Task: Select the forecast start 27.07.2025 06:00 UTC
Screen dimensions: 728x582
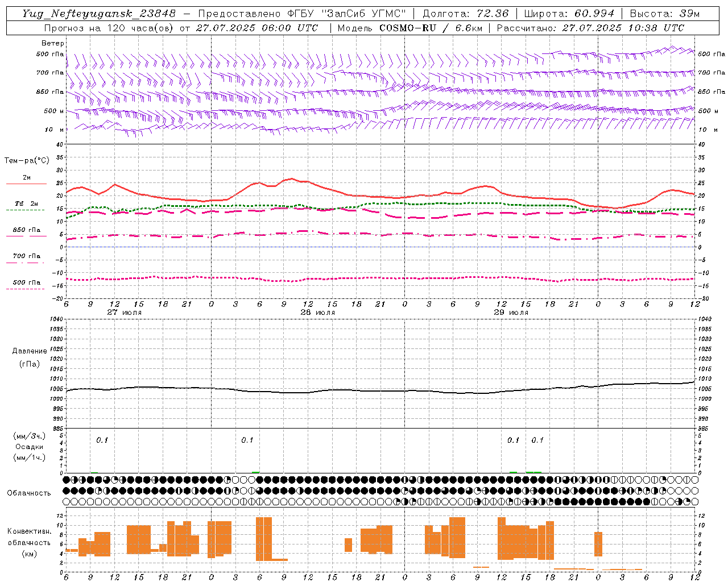Action: click(256, 28)
